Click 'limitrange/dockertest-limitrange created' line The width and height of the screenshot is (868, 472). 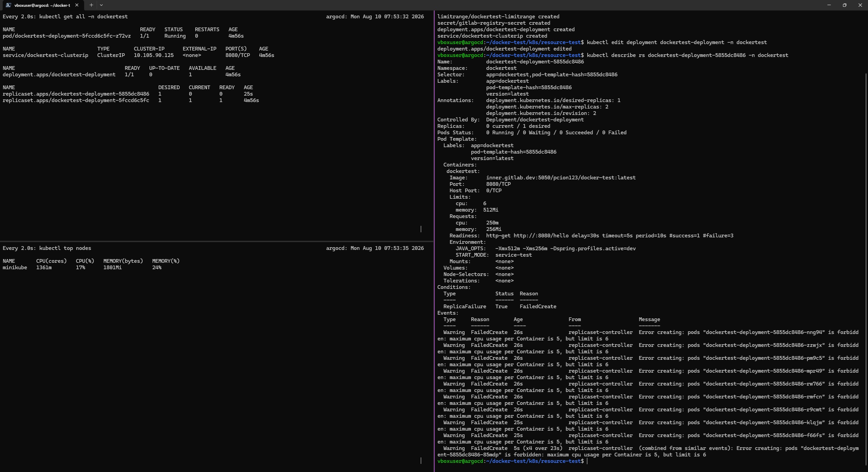[498, 17]
